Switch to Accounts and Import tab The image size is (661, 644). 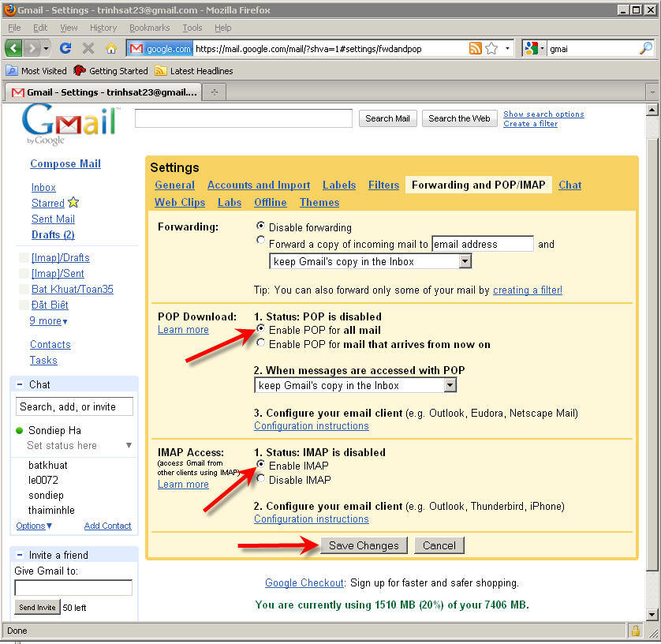tap(259, 185)
